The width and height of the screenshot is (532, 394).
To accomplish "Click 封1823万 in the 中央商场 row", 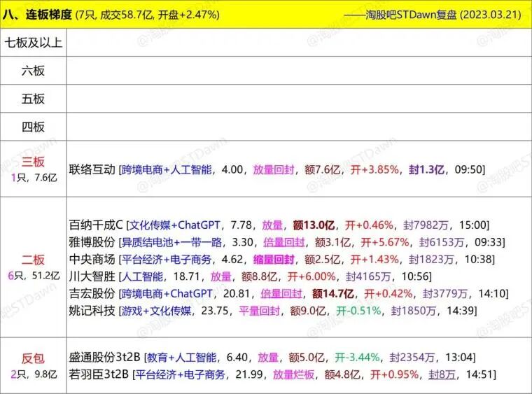I will (x=431, y=260).
